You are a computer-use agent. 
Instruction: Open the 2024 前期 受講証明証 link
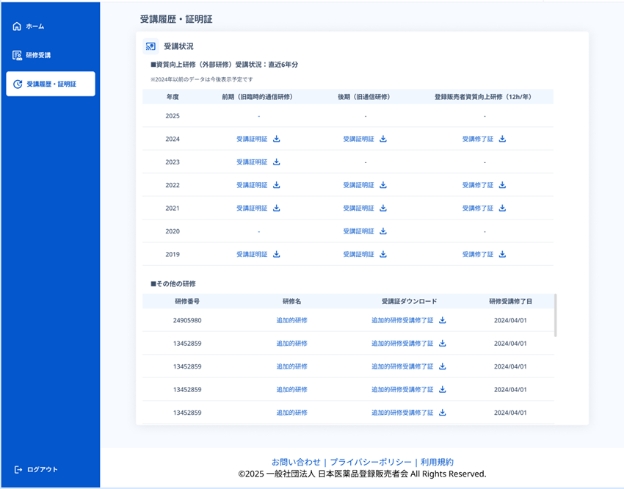[252, 139]
